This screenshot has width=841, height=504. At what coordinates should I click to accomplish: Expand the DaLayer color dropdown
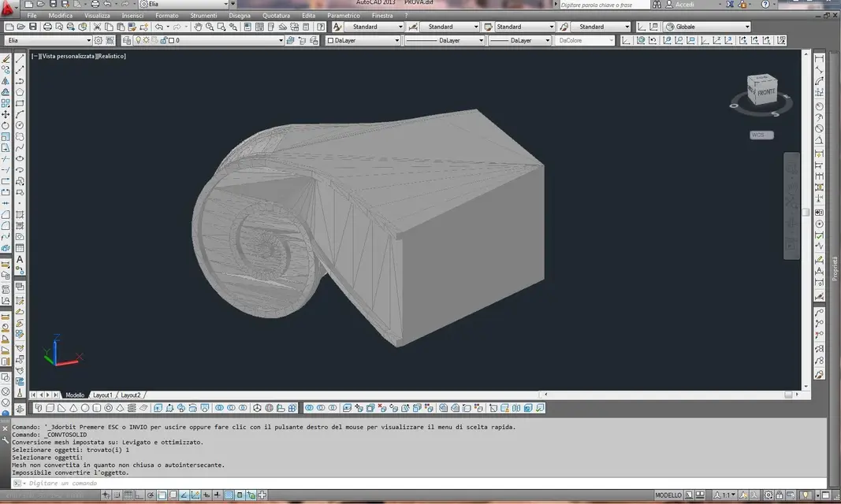tap(363, 40)
